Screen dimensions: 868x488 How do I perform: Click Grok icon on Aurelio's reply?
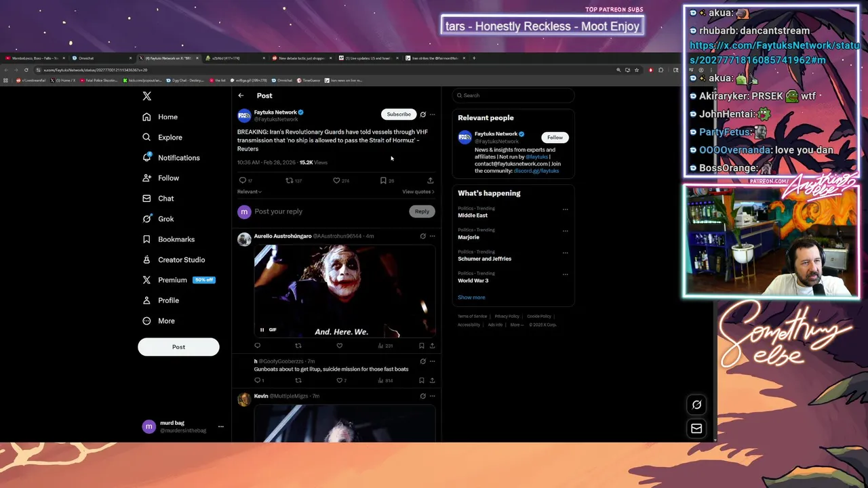point(422,236)
